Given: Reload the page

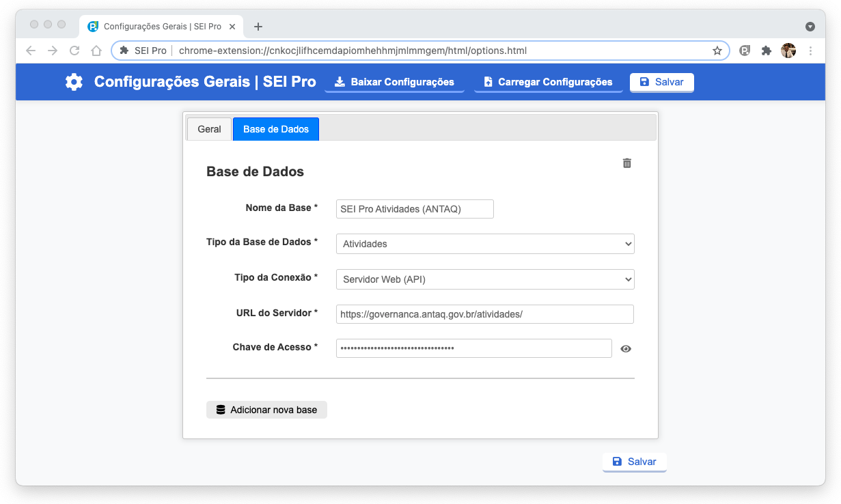Looking at the screenshot, I should 74,51.
